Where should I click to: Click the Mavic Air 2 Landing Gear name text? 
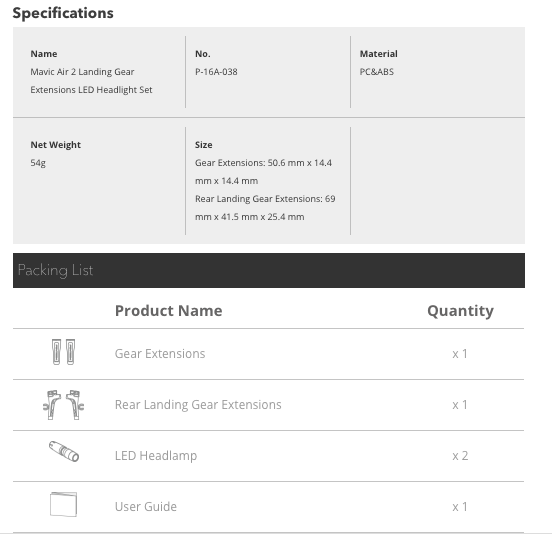[x=82, y=72]
